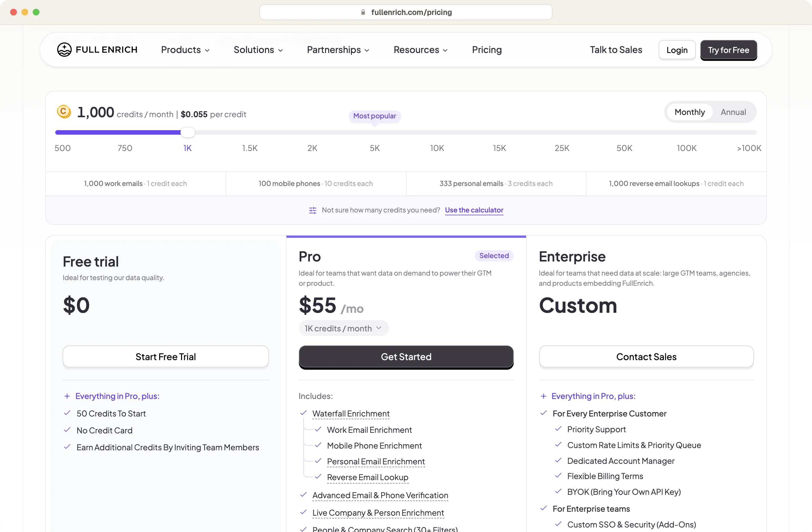Image resolution: width=812 pixels, height=532 pixels.
Task: Click checkmark beside Reverse Email Lookup
Action: click(x=318, y=477)
